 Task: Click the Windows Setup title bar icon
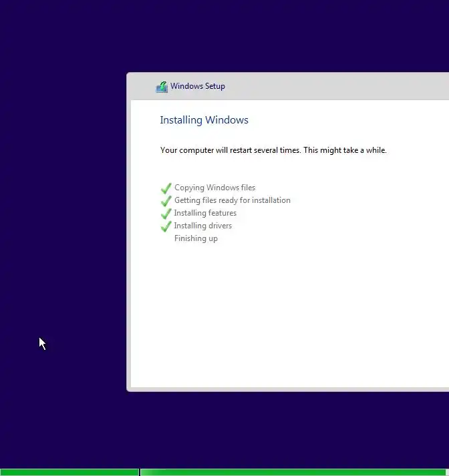click(x=162, y=87)
